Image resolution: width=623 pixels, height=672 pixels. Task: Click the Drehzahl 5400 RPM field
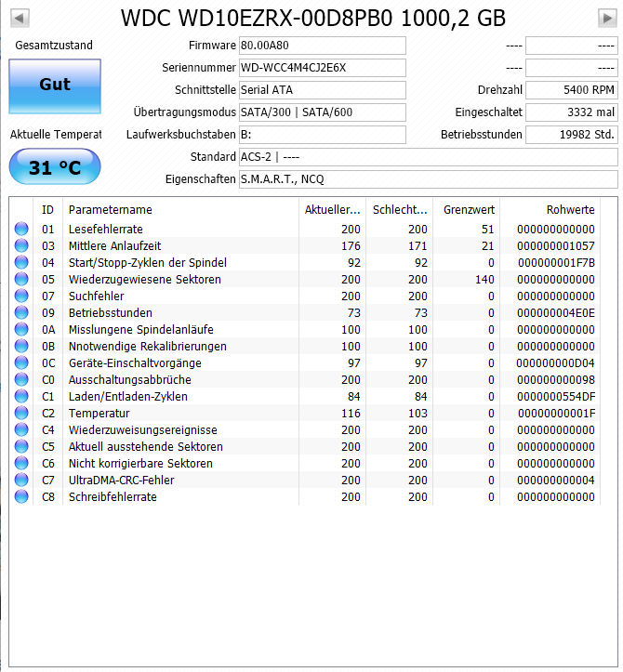tap(572, 90)
